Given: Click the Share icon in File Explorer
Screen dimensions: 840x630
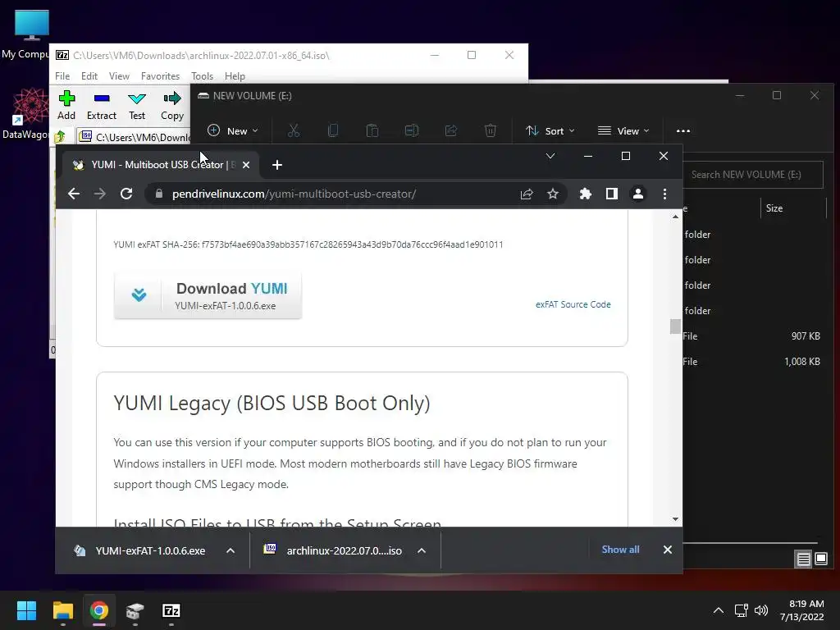Looking at the screenshot, I should (451, 130).
